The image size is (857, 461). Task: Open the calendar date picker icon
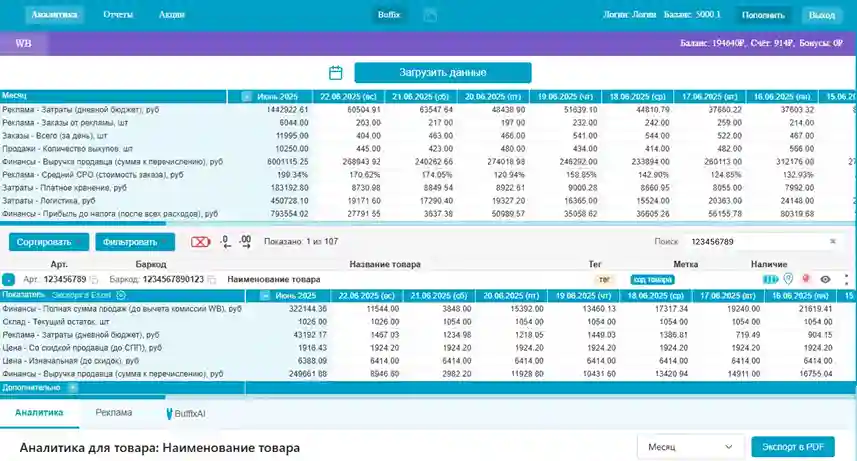[x=336, y=73]
